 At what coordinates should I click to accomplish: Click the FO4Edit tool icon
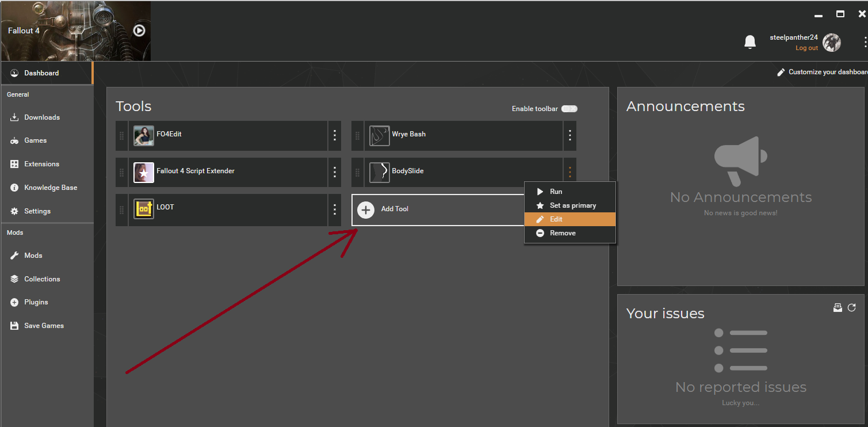(x=144, y=136)
